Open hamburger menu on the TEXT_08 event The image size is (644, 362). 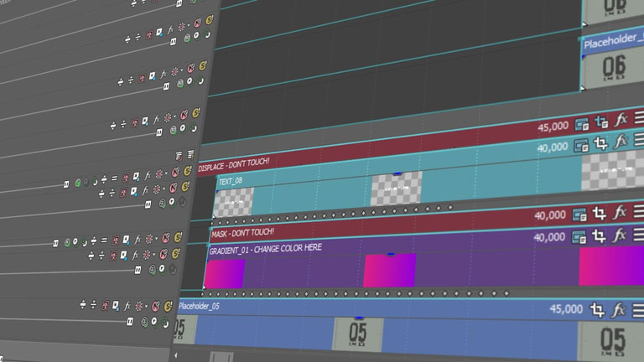(x=639, y=141)
